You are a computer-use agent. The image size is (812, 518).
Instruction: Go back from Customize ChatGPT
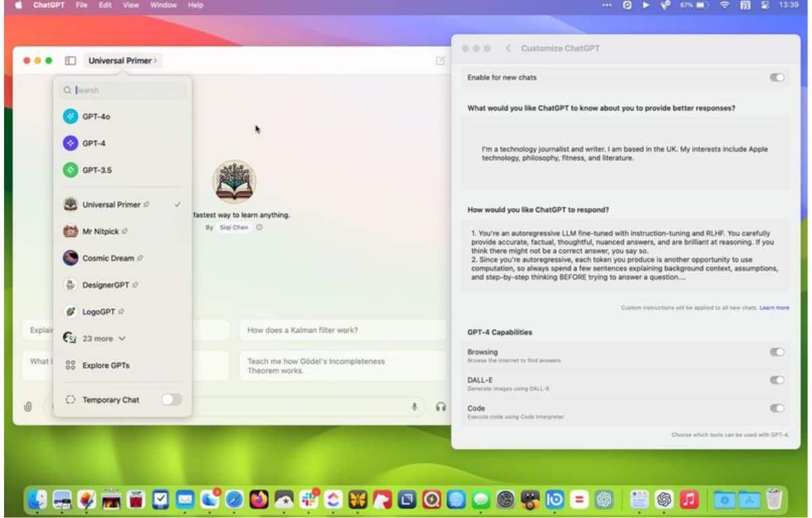click(x=508, y=49)
